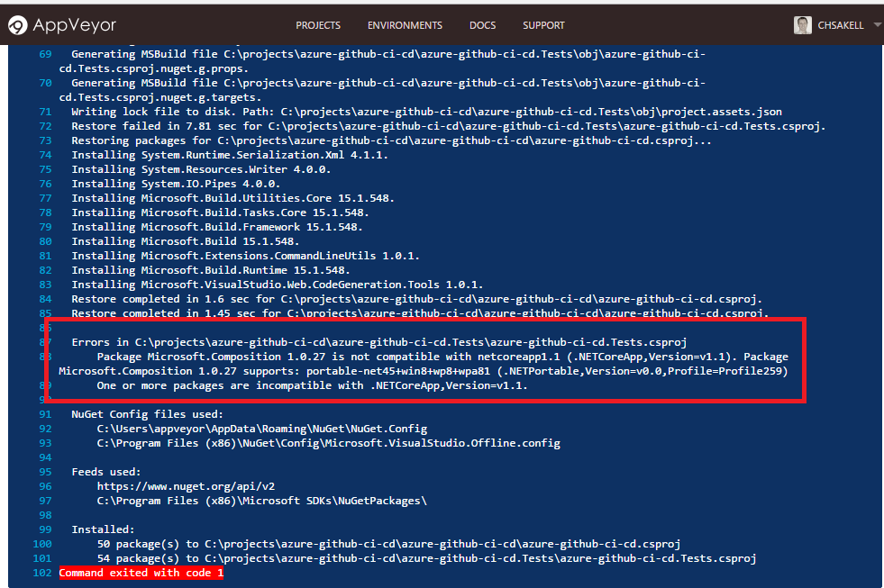
Task: Click line number 102 in the log
Action: point(42,573)
